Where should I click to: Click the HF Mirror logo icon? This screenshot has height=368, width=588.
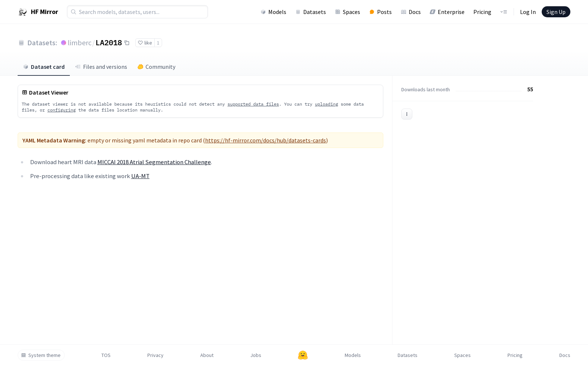click(x=23, y=12)
